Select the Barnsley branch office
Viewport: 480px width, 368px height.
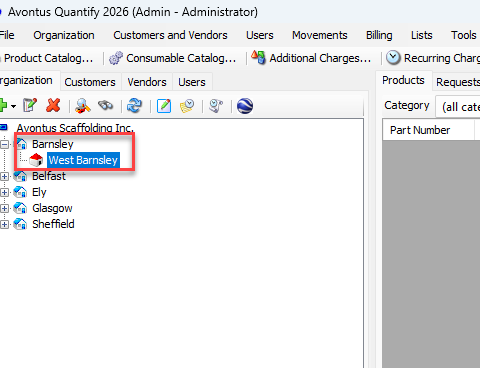pyautogui.click(x=53, y=144)
